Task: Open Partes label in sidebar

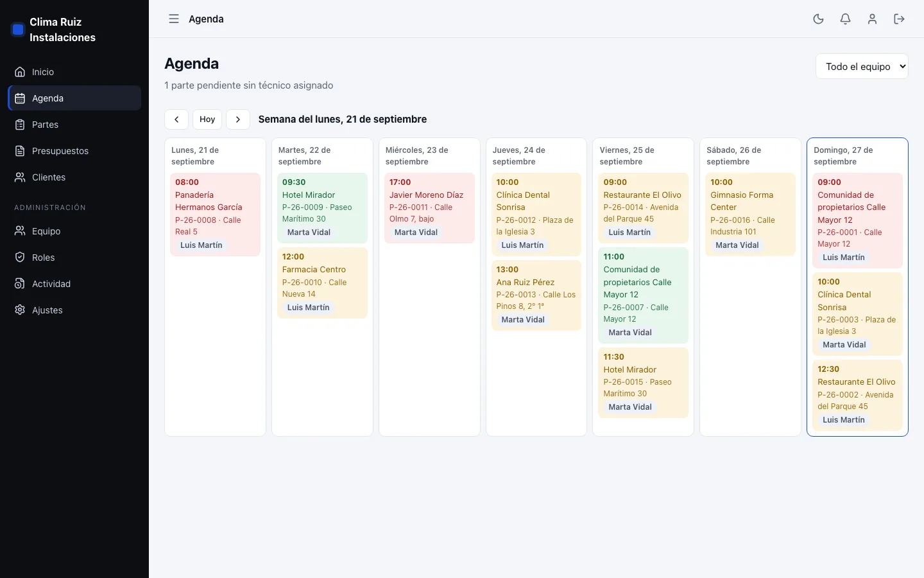Action: click(45, 125)
